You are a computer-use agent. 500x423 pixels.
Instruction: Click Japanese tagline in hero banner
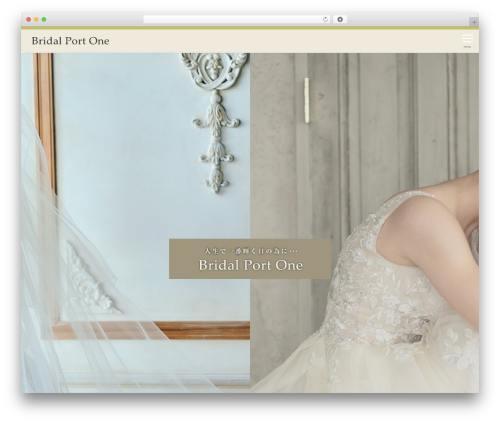(x=251, y=251)
